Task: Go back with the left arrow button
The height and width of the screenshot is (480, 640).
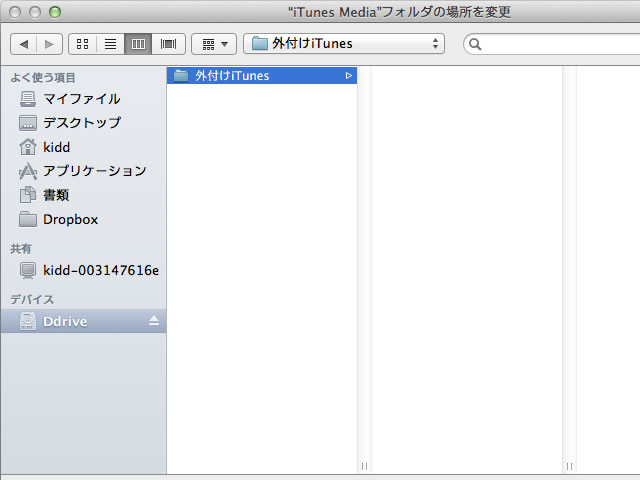Action: (x=24, y=44)
